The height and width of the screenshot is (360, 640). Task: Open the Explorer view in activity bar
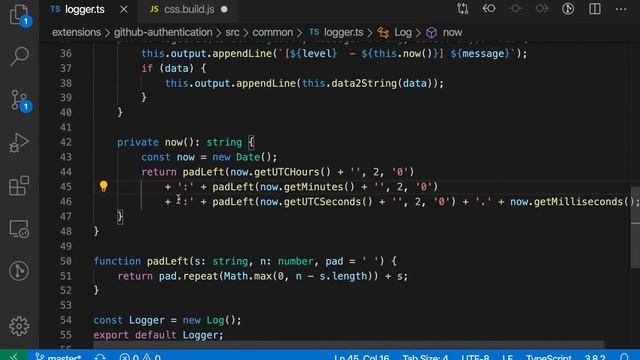coord(19,15)
